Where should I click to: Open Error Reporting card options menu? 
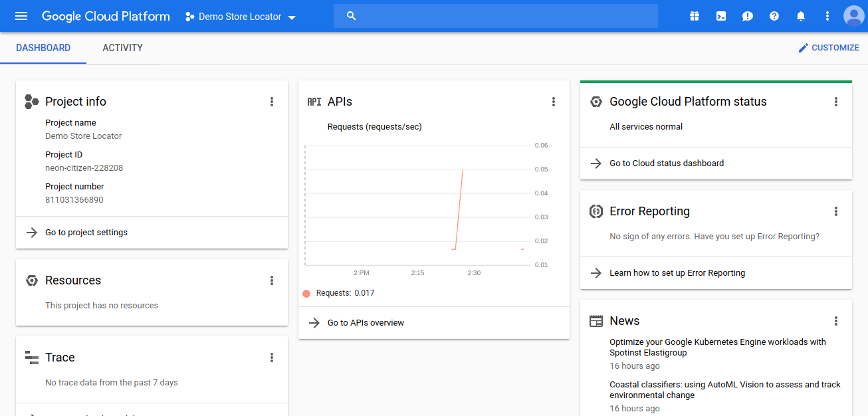click(x=836, y=211)
